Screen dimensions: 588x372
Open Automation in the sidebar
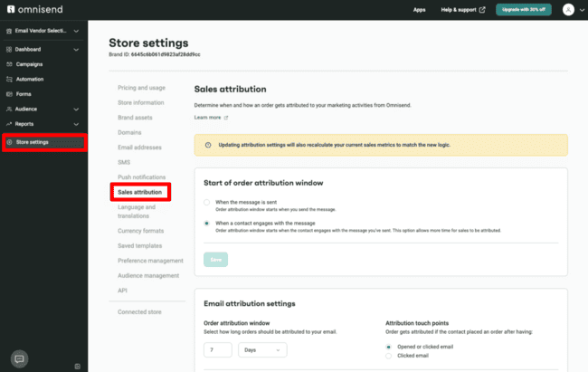coord(30,80)
